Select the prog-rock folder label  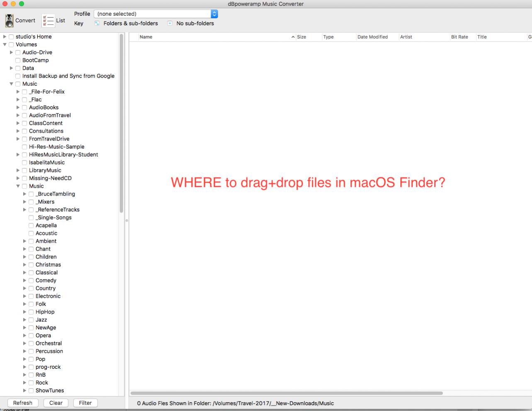(48, 367)
